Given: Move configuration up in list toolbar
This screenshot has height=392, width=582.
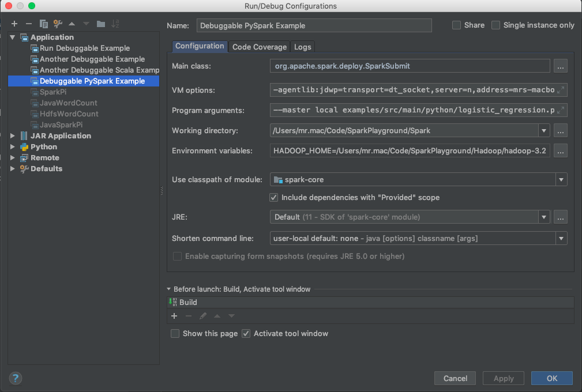Looking at the screenshot, I should [72, 24].
